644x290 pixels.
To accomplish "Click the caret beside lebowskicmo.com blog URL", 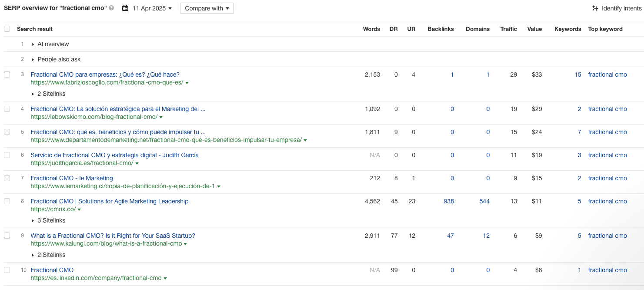I will 161,117.
